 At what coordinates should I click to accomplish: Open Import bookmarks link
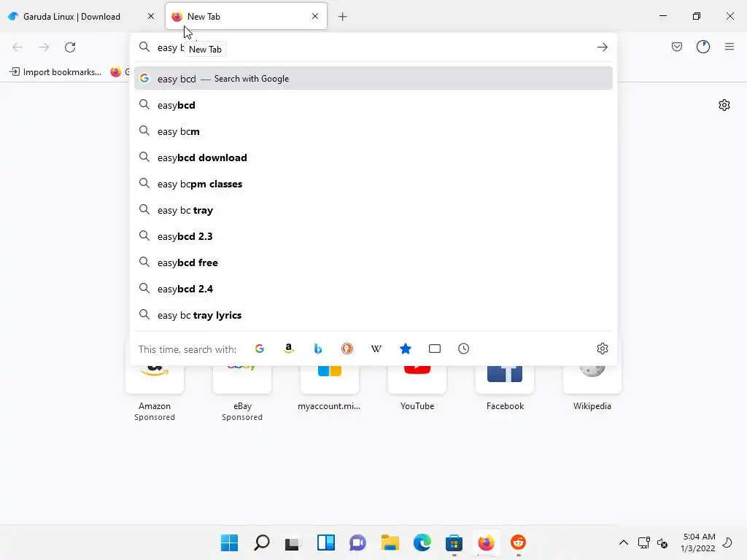tap(55, 72)
